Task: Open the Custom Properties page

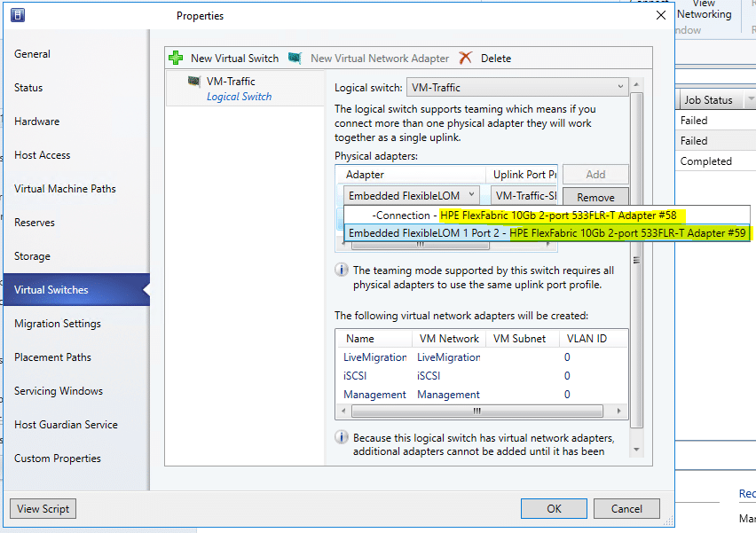Action: 58,459
